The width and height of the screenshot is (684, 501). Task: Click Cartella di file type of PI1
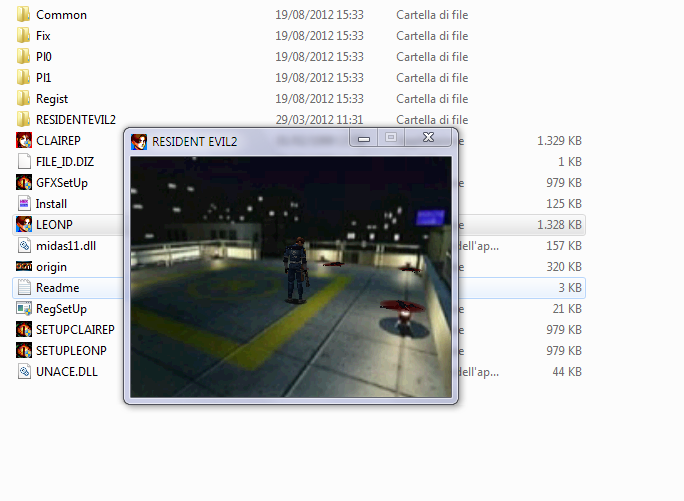tap(432, 78)
